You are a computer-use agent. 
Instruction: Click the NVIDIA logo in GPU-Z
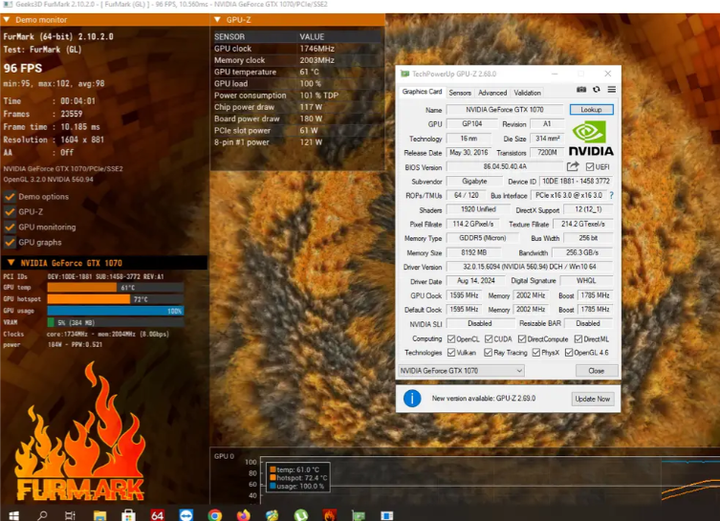(591, 138)
